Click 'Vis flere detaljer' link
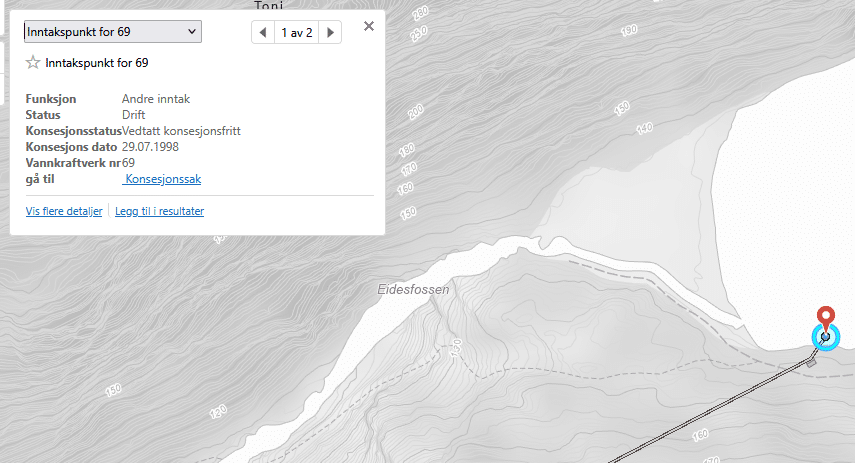855x463 pixels. pos(64,211)
